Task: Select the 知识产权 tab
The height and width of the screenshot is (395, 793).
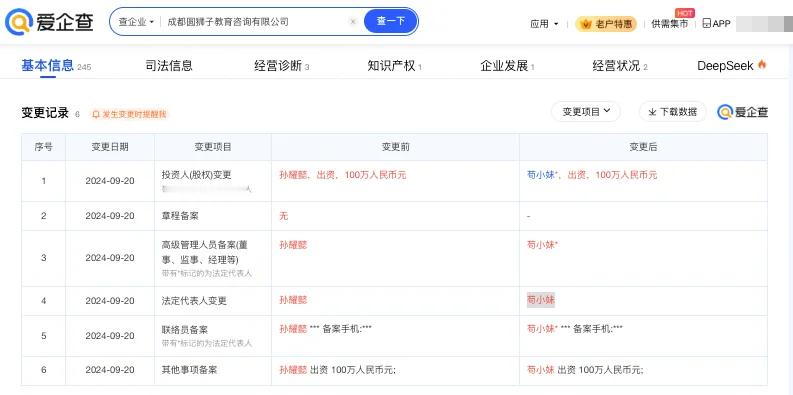Action: coord(394,66)
